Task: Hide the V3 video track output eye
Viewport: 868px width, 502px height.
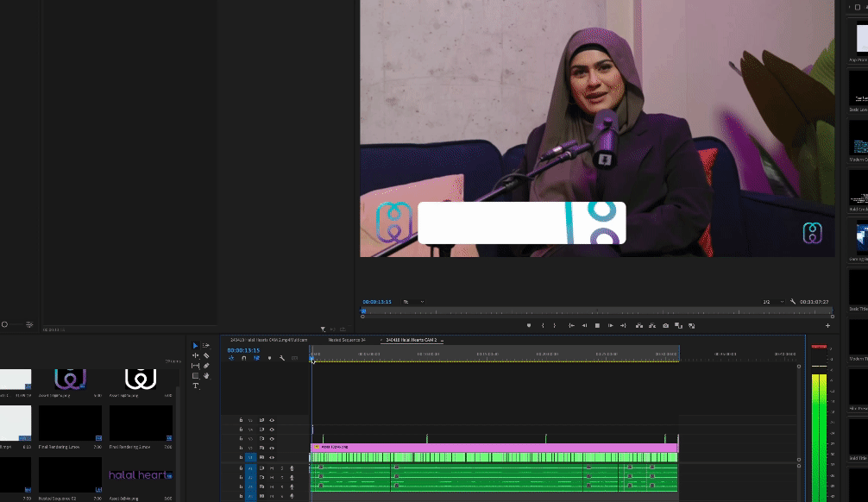Action: pos(272,439)
